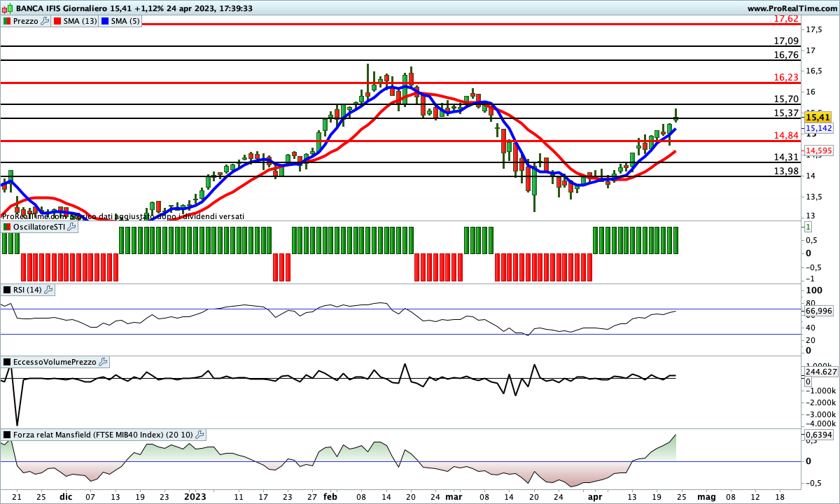Click the EccessoVolumePrezzo value 244.627

(x=820, y=372)
